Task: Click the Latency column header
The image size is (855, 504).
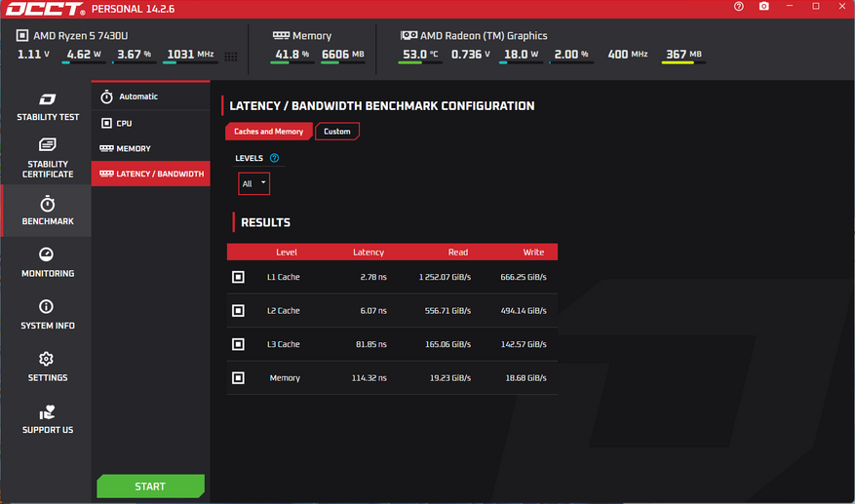Action: [x=369, y=252]
